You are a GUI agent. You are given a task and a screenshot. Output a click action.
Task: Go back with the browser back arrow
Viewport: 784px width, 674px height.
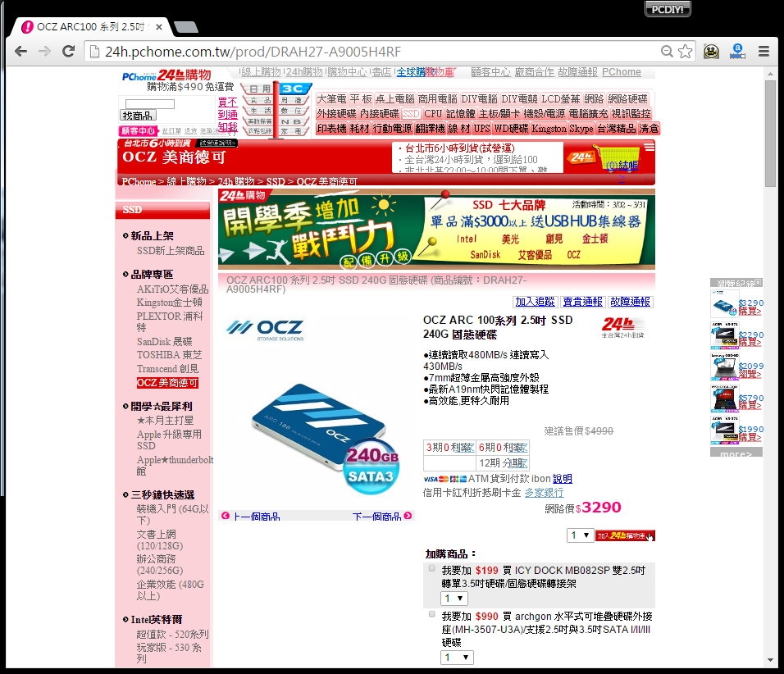coord(21,52)
